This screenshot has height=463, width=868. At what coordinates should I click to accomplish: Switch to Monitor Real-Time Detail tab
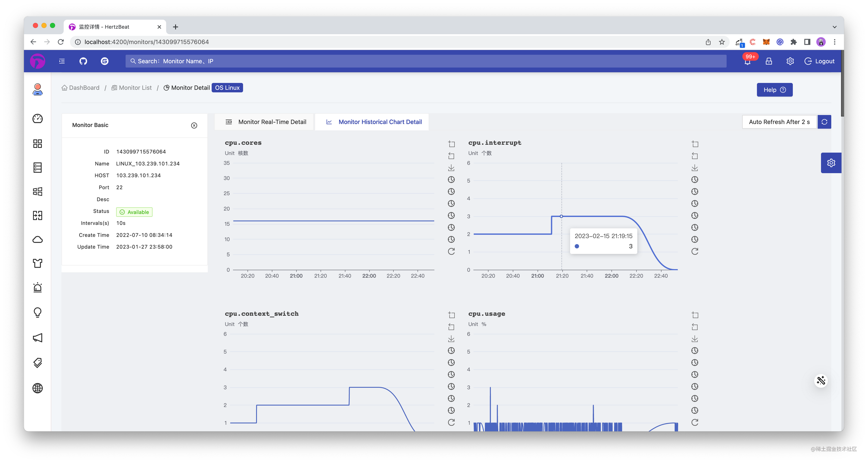(x=265, y=122)
